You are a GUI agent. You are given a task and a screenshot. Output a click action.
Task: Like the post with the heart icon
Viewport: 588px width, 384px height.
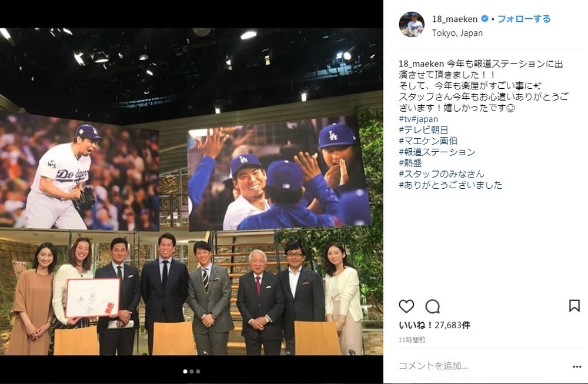[x=406, y=306]
